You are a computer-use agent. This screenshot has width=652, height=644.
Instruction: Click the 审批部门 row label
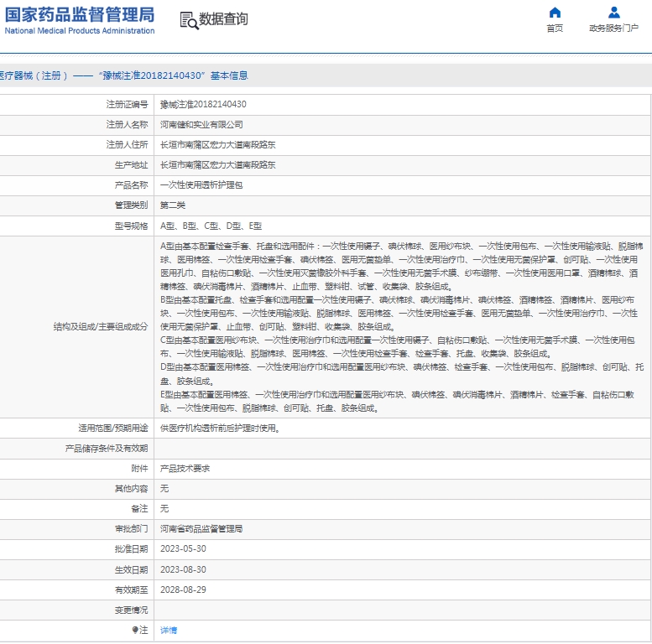coord(132,529)
